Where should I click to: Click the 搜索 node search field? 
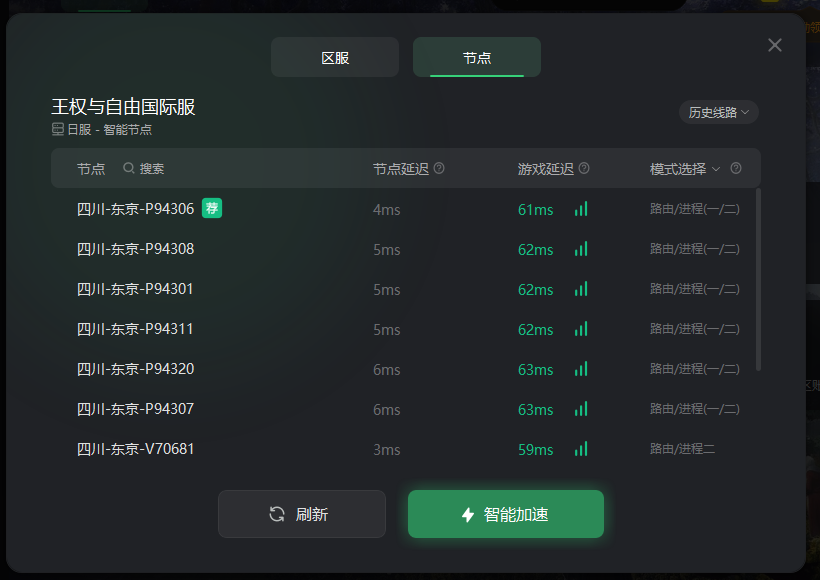pyautogui.click(x=152, y=168)
